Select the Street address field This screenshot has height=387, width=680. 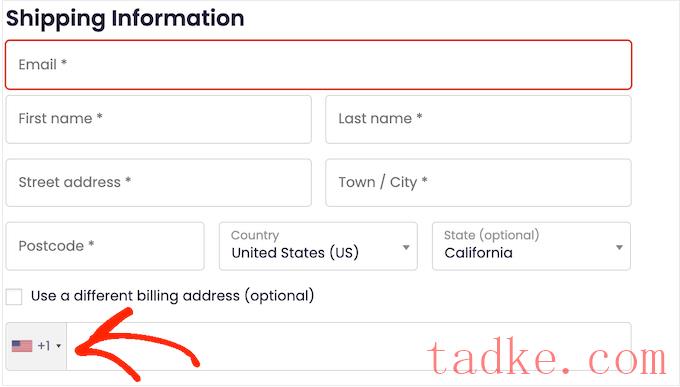pyautogui.click(x=158, y=183)
